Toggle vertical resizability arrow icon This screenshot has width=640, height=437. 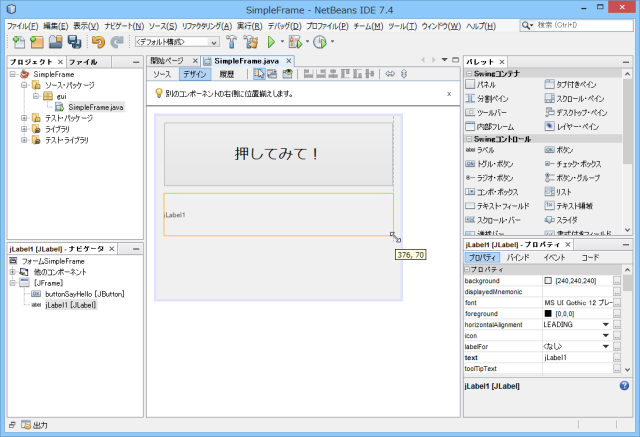tap(404, 74)
